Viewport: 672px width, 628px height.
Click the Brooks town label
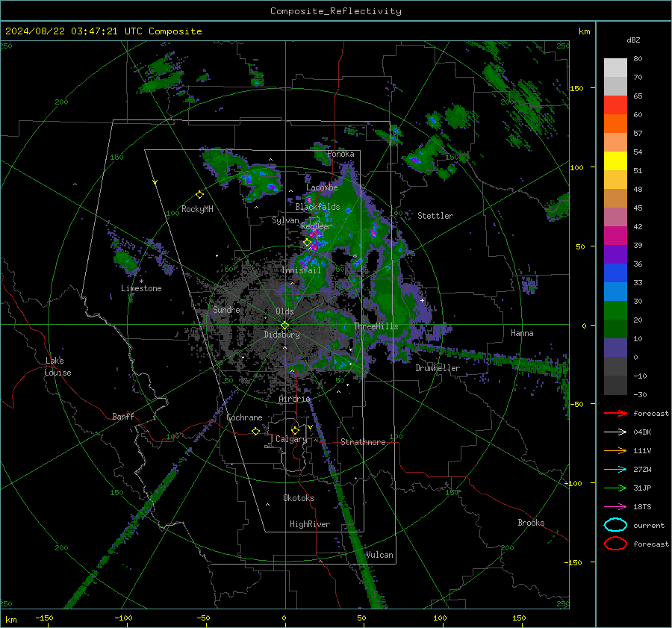[x=531, y=523]
